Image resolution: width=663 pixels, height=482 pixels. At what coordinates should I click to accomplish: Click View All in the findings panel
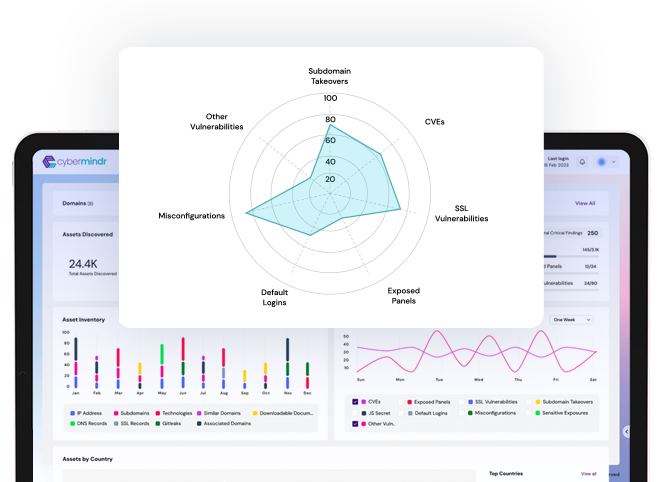[x=585, y=203]
